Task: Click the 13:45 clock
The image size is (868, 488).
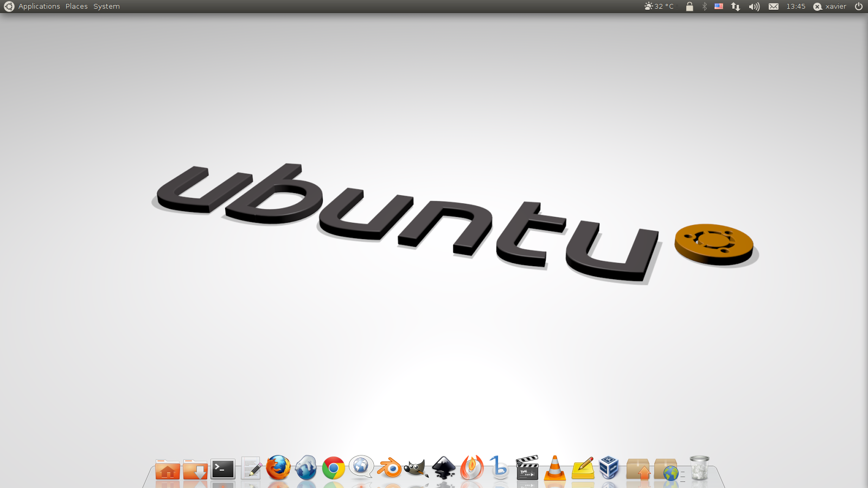Action: pyautogui.click(x=796, y=7)
